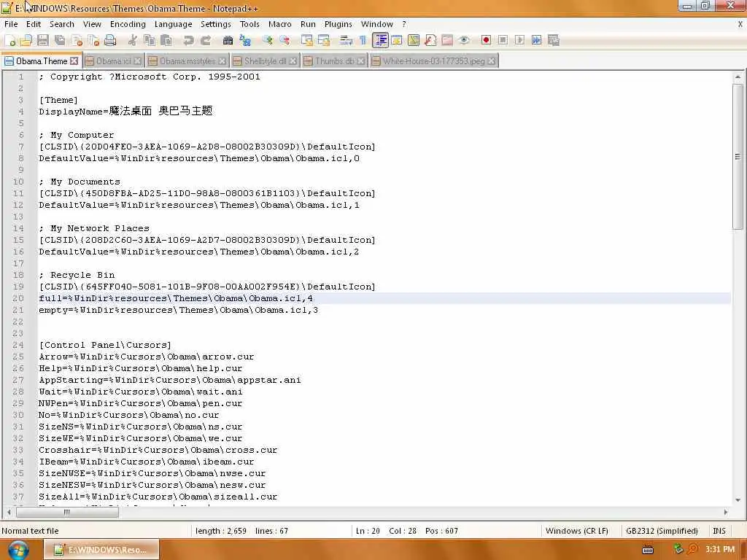Switch to the Obama.icl tab
The image size is (747, 560).
point(113,61)
